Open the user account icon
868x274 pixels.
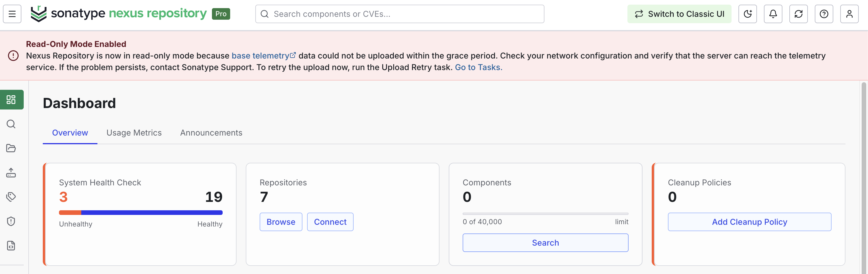[849, 14]
